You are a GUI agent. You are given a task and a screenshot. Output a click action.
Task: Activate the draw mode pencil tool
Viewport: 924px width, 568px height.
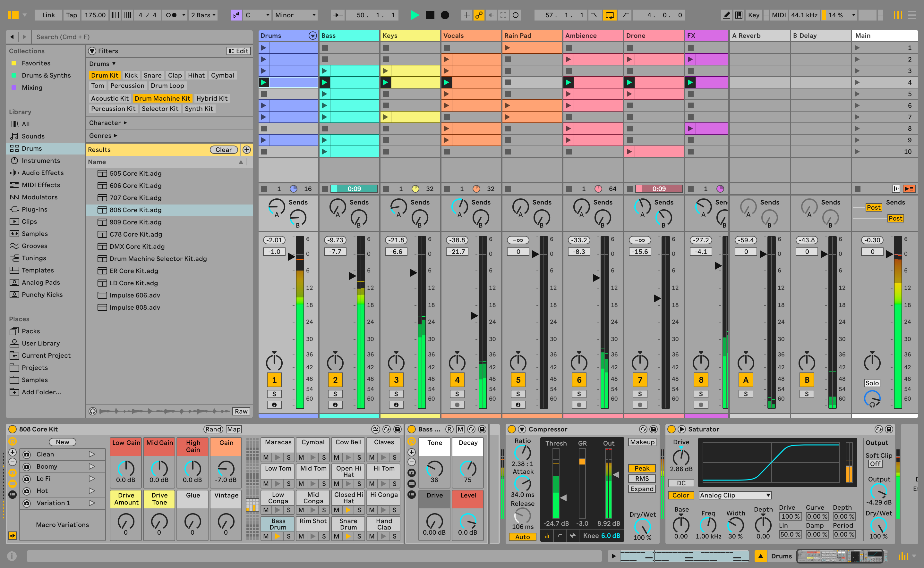click(x=727, y=15)
